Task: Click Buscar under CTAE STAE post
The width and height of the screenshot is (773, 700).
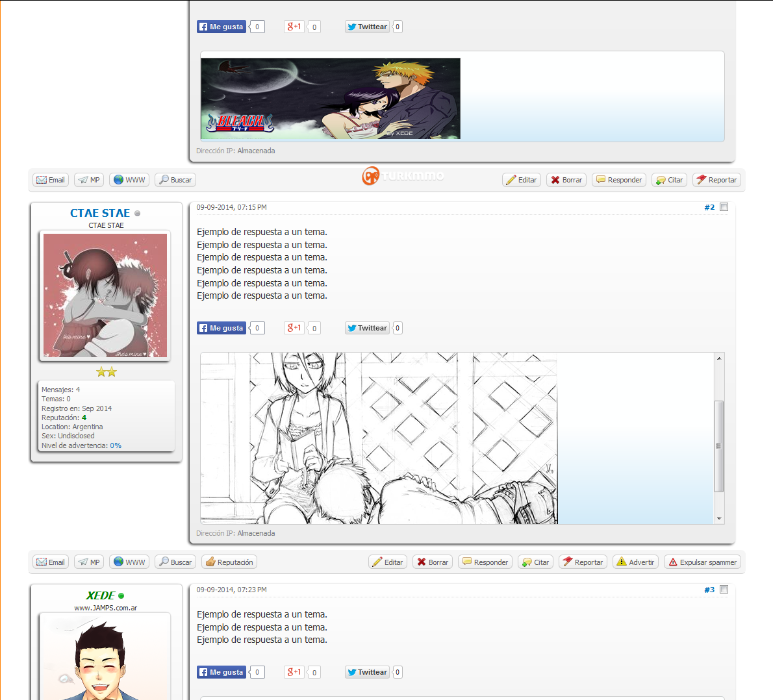Action: [x=175, y=562]
